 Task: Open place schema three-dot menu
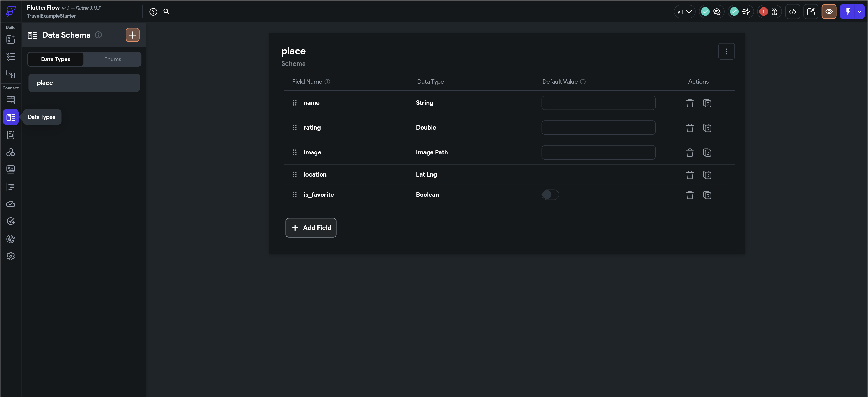tap(726, 52)
